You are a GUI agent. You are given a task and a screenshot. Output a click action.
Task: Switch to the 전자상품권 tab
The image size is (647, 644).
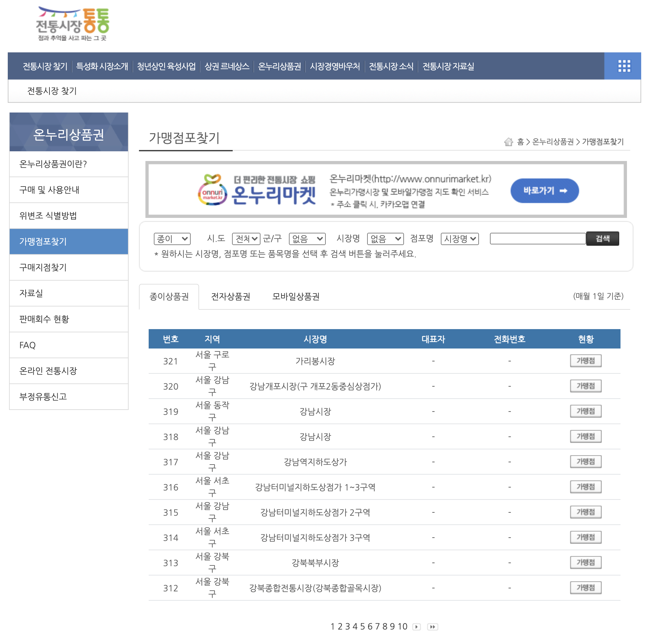pyautogui.click(x=230, y=296)
